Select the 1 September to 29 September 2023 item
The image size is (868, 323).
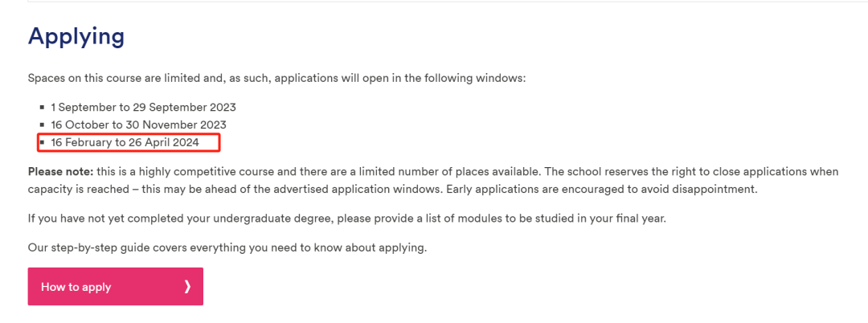pos(143,108)
